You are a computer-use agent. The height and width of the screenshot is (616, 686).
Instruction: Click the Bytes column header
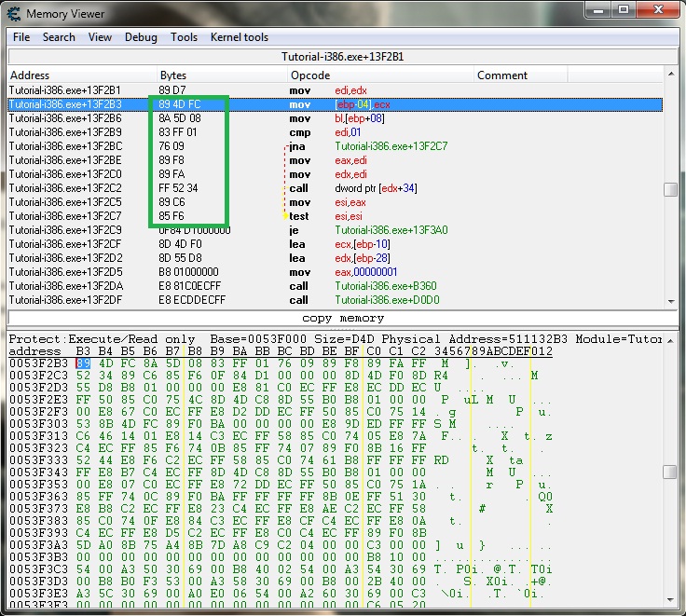coord(222,75)
